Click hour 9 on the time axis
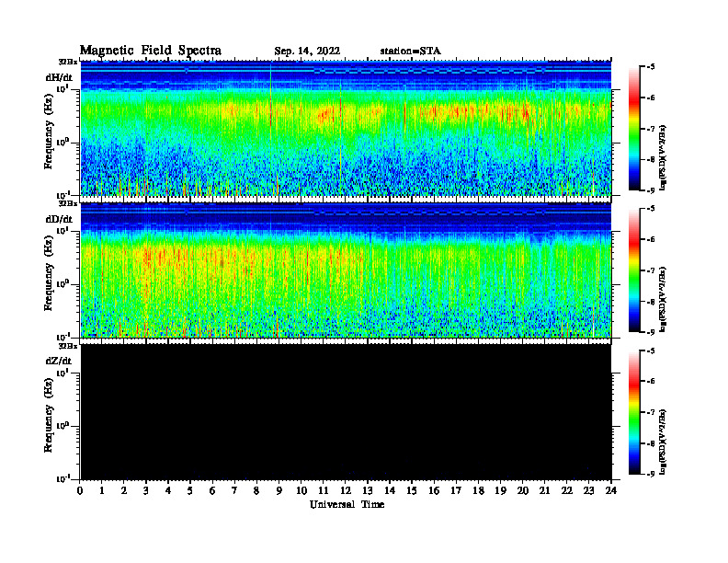This screenshot has width=728, height=563. tap(279, 491)
